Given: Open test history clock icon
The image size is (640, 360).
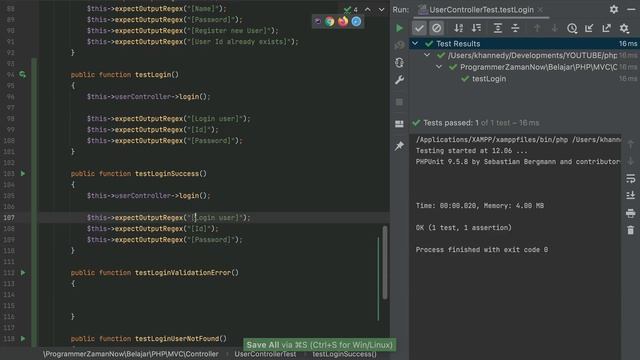Looking at the screenshot, I should point(572,28).
